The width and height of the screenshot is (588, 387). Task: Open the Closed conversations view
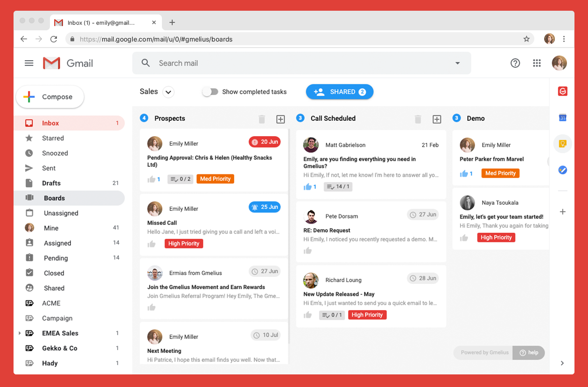tap(69, 273)
